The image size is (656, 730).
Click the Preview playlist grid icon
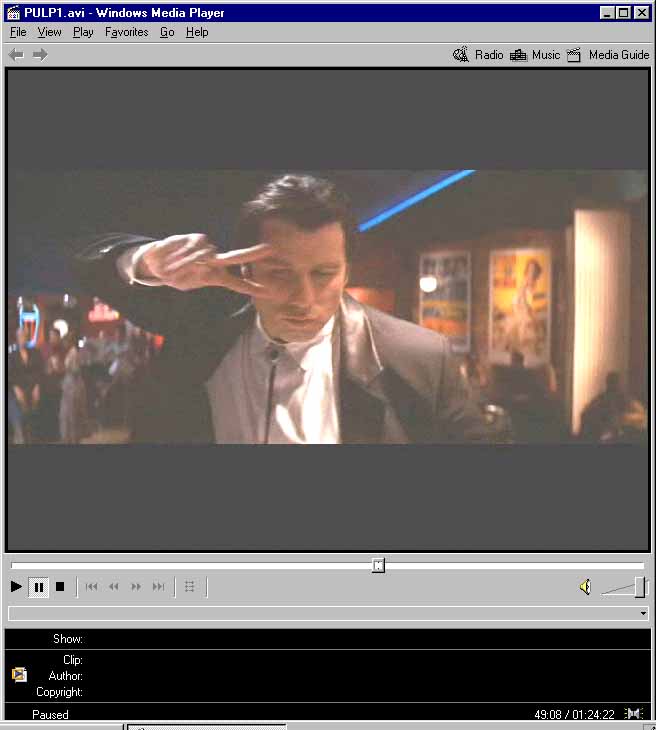[x=190, y=587]
